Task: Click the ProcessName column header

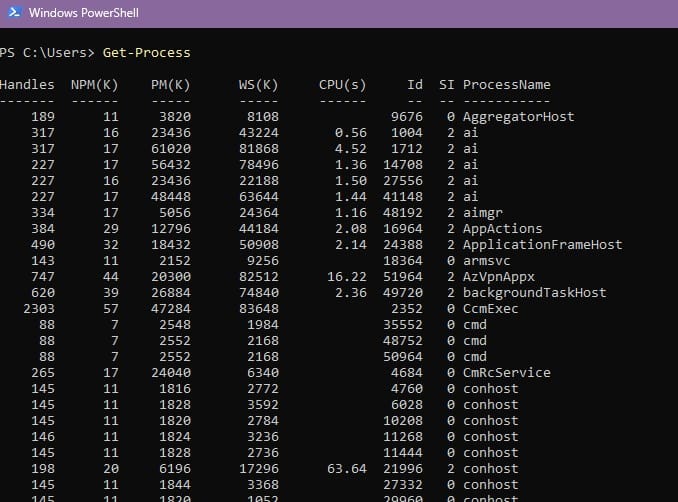Action: coord(507,85)
